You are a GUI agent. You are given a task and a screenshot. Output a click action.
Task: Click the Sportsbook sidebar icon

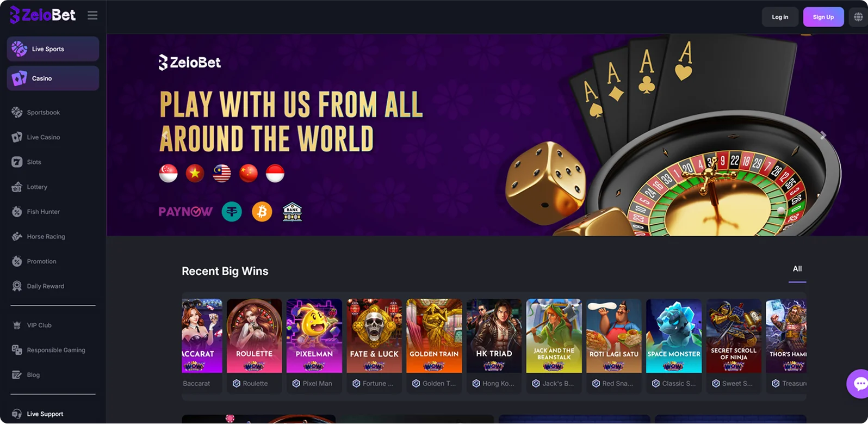tap(17, 112)
